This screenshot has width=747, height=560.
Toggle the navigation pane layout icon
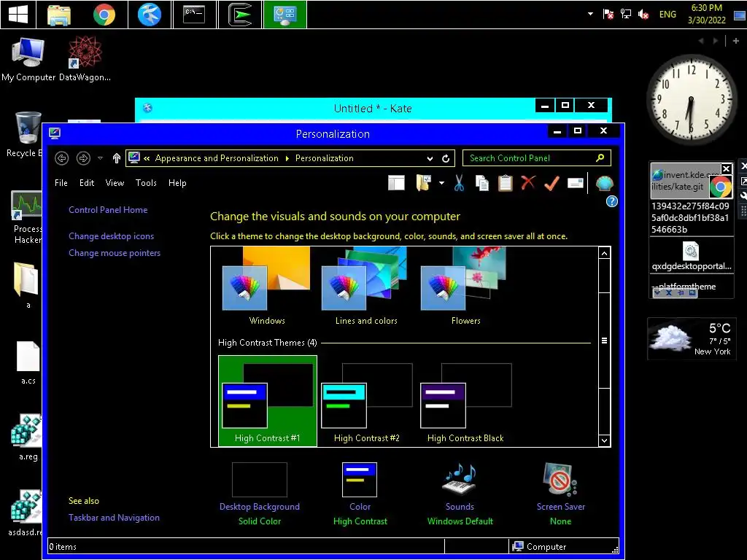pos(396,183)
